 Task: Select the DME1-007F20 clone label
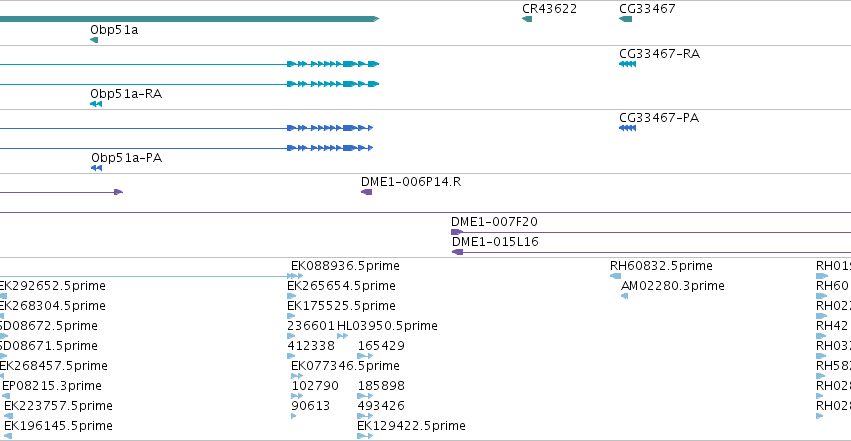pyautogui.click(x=494, y=222)
